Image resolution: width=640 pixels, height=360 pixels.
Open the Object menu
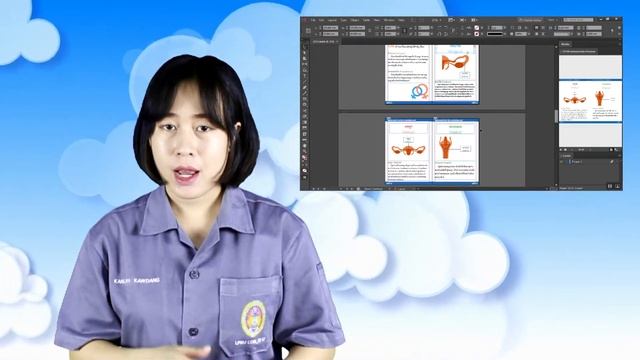click(x=355, y=20)
